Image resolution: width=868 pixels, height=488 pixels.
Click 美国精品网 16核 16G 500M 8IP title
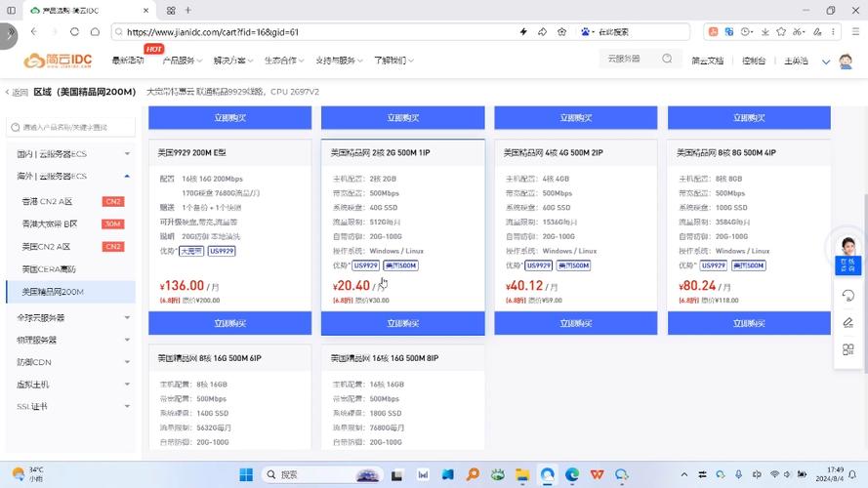385,358
